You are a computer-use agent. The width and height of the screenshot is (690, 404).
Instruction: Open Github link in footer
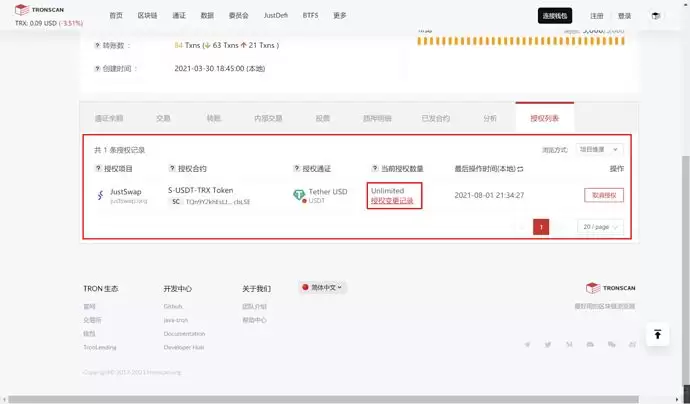tap(173, 306)
